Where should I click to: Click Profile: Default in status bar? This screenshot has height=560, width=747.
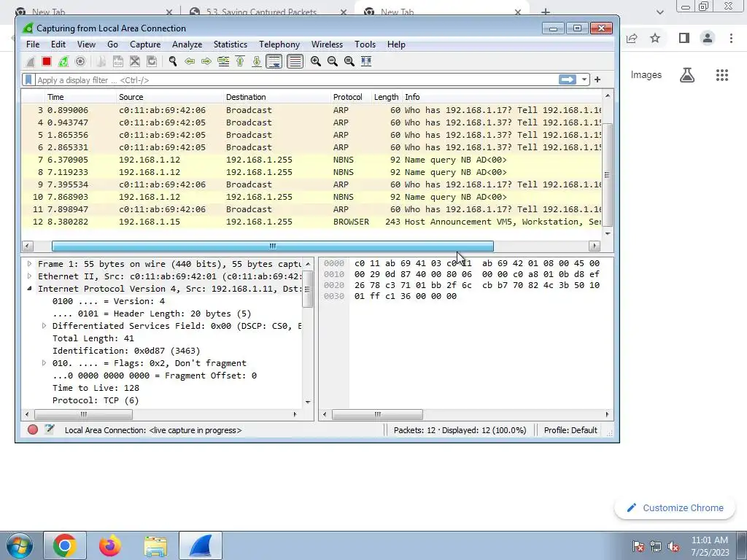(570, 430)
